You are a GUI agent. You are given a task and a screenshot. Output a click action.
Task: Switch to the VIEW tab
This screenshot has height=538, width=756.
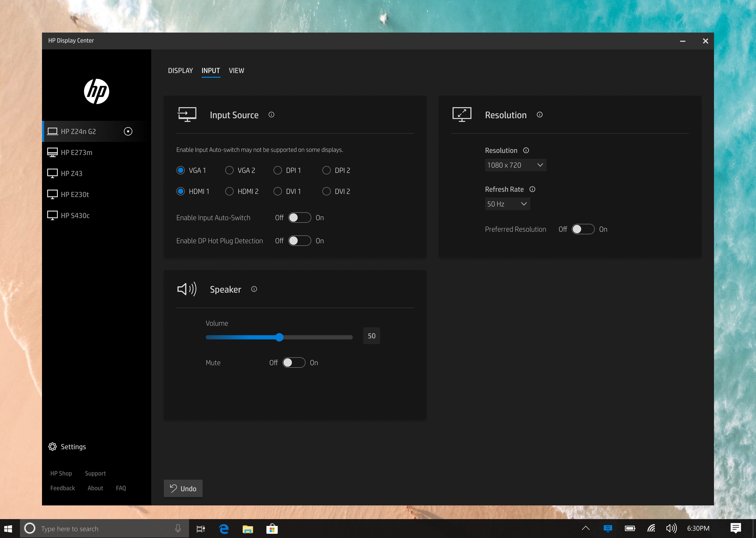click(236, 71)
